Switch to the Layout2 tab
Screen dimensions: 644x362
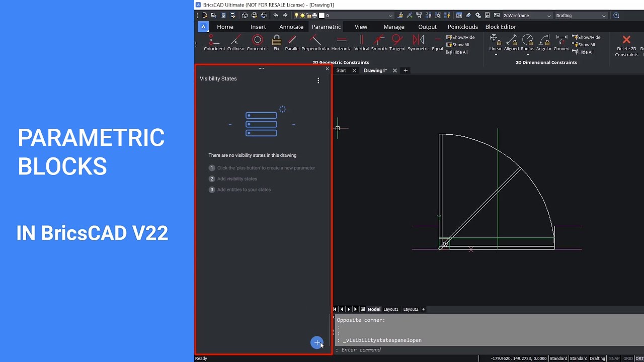[411, 309]
